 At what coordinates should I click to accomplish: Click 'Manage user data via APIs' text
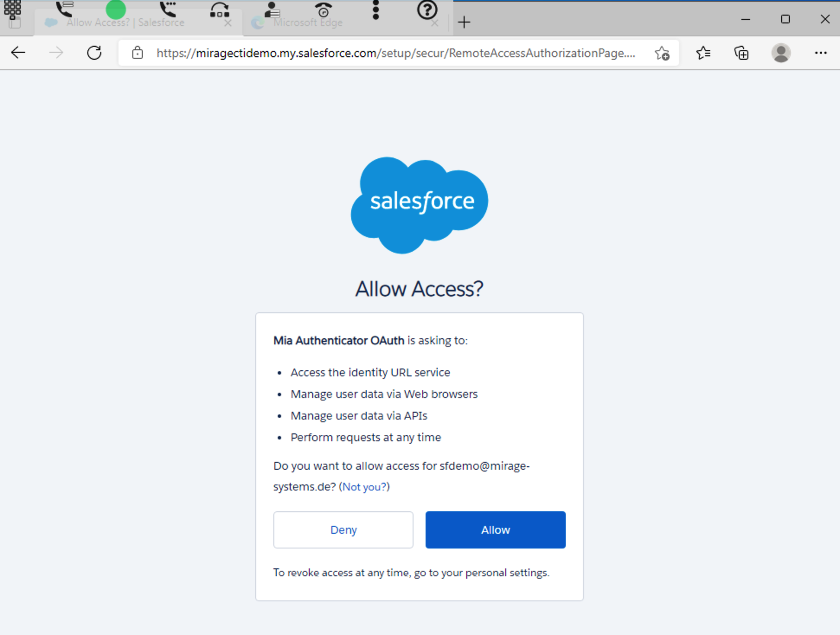pos(359,416)
